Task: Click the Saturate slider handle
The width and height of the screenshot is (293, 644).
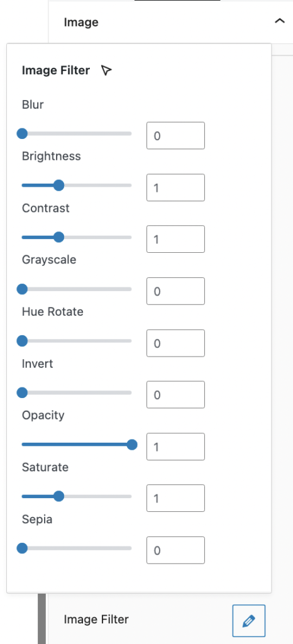Action: (x=59, y=496)
